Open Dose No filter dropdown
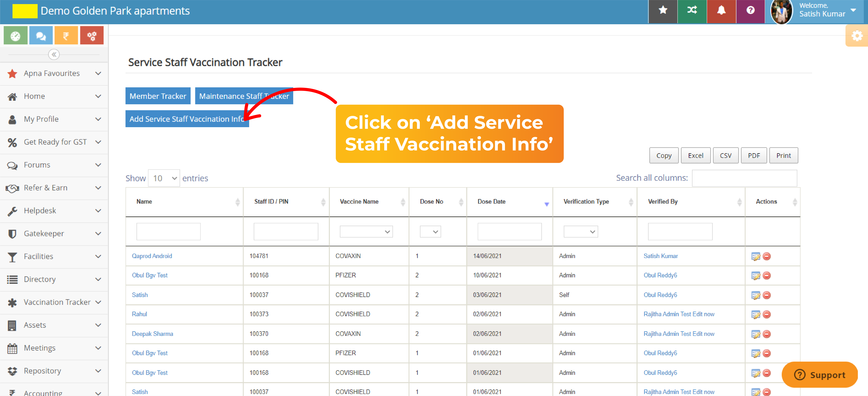Screen dimensions: 868x396 430,232
